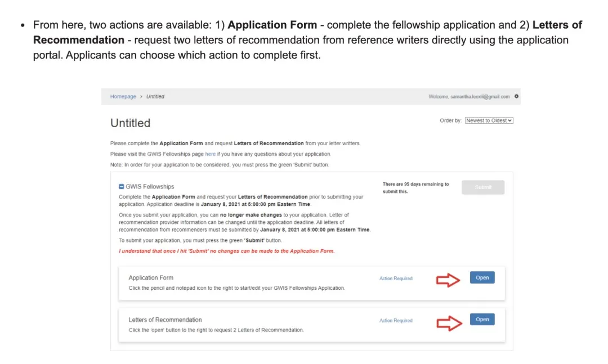Open the Letters of Recommendation section
The height and width of the screenshot is (364, 608).
[482, 320]
